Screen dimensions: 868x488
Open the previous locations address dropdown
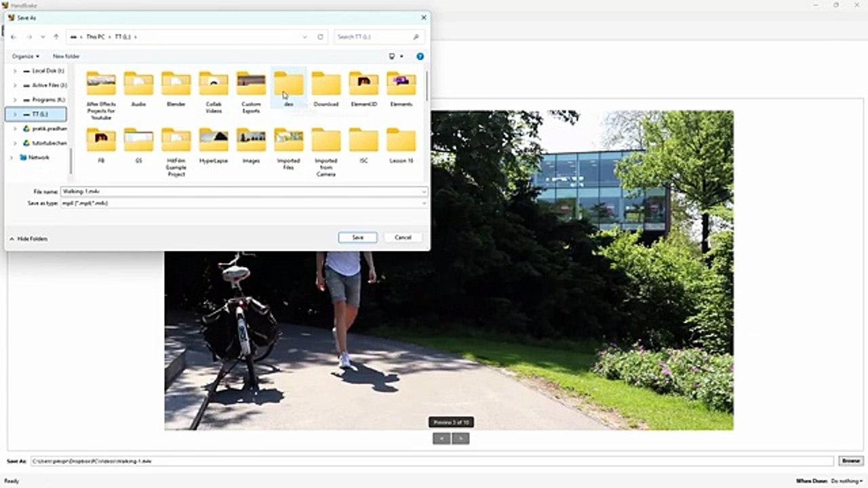point(304,37)
